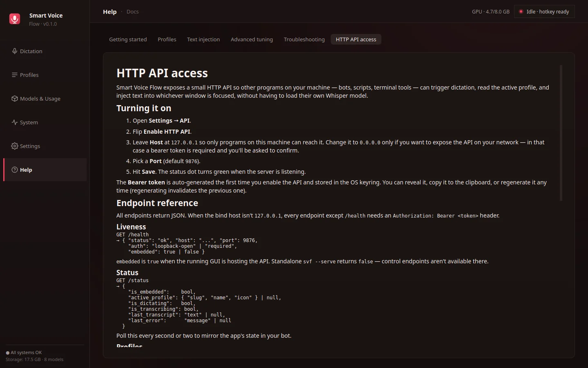Click the Endpoint reference heading
Image resolution: width=588 pixels, height=368 pixels.
[157, 203]
